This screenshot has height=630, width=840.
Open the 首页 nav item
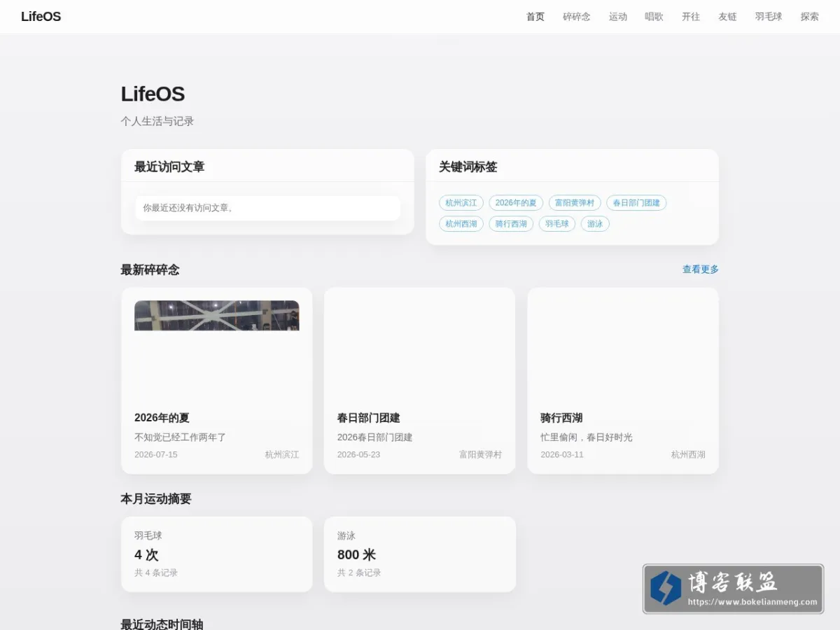tap(535, 17)
